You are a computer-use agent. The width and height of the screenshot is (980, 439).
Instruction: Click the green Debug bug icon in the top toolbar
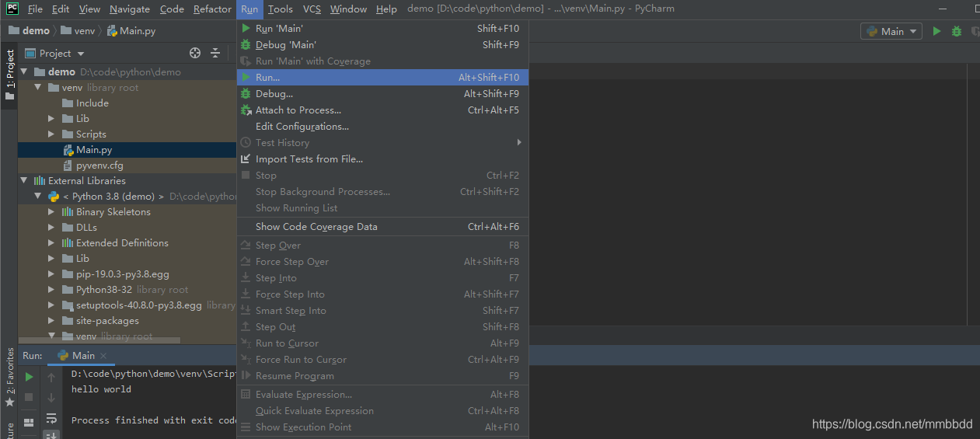957,31
